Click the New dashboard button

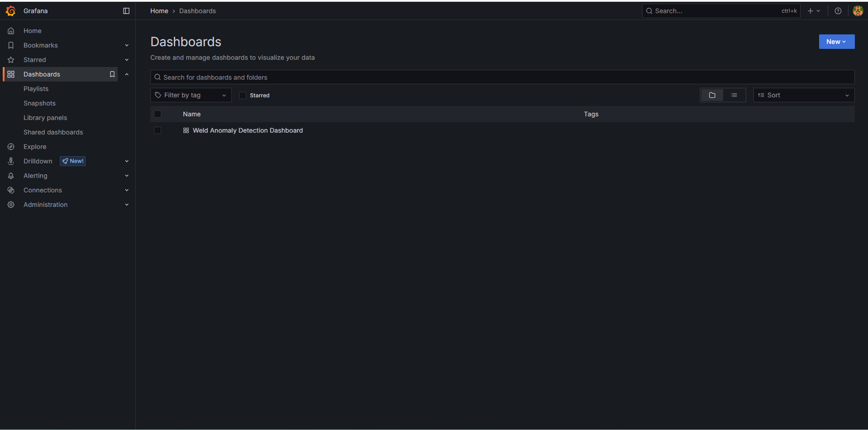pos(836,41)
